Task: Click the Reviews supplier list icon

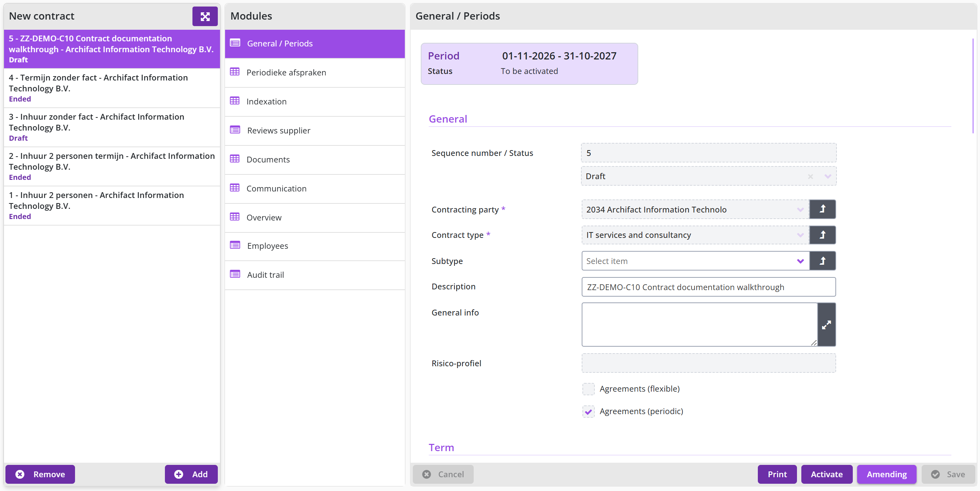Action: pyautogui.click(x=235, y=130)
